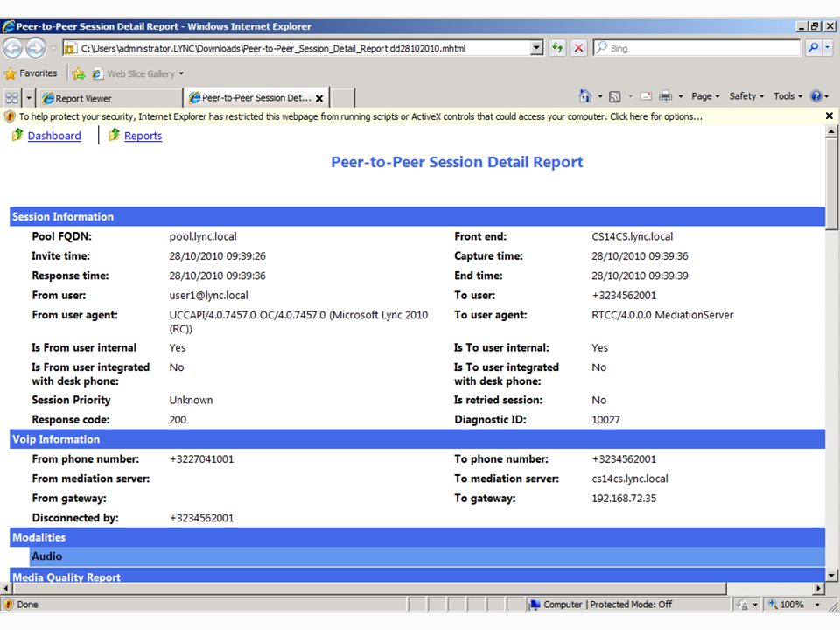
Task: Click the Reports arrow icon
Action: click(x=114, y=135)
